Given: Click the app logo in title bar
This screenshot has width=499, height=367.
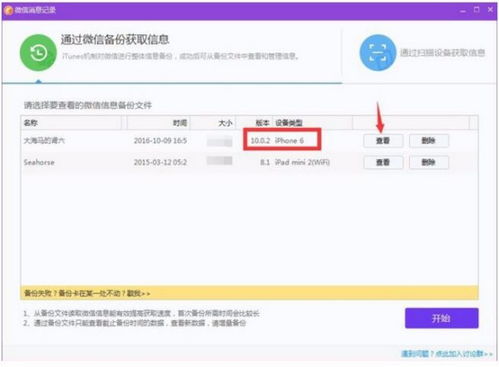Looking at the screenshot, I should pyautogui.click(x=9, y=10).
